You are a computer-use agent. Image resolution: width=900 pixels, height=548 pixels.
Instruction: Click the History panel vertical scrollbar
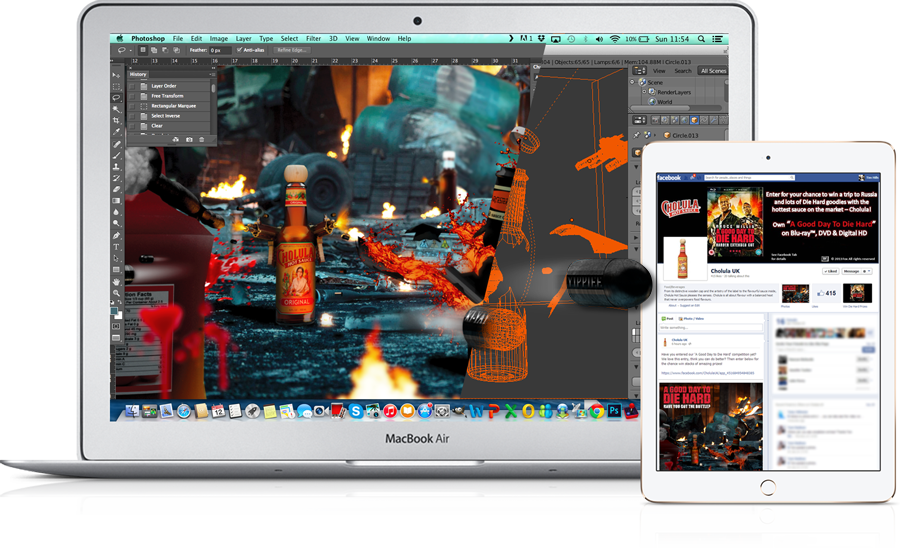point(214,89)
